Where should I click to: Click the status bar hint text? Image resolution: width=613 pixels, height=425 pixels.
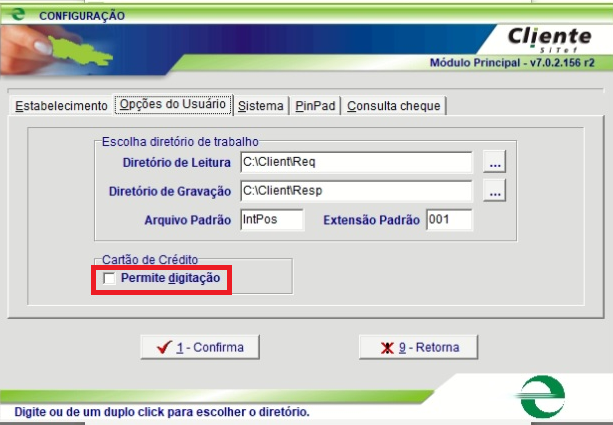[x=162, y=412]
